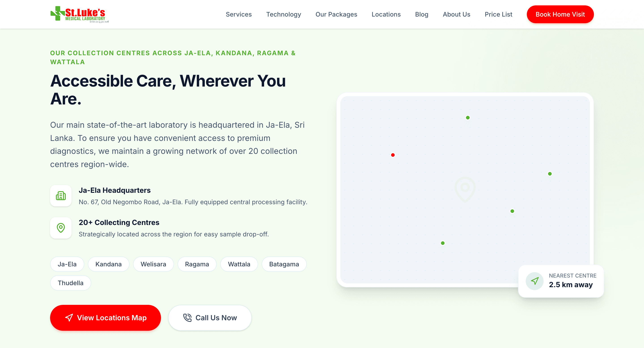Click the faint pin icon in map center
This screenshot has height=348, width=644.
(x=465, y=189)
